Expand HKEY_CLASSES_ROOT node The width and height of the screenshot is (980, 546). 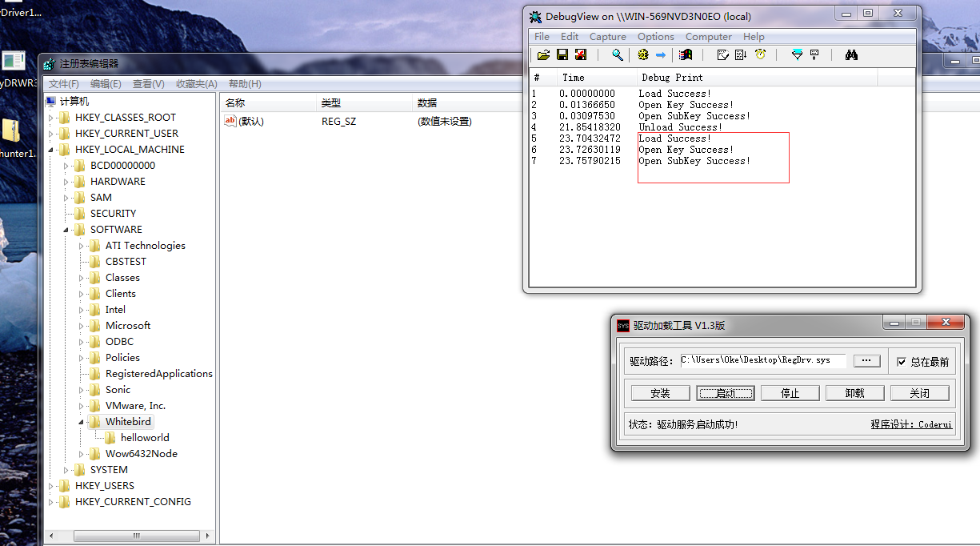coord(52,118)
